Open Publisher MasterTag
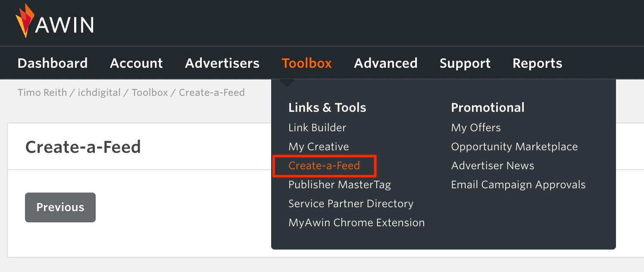The image size is (644, 272). [x=340, y=184]
